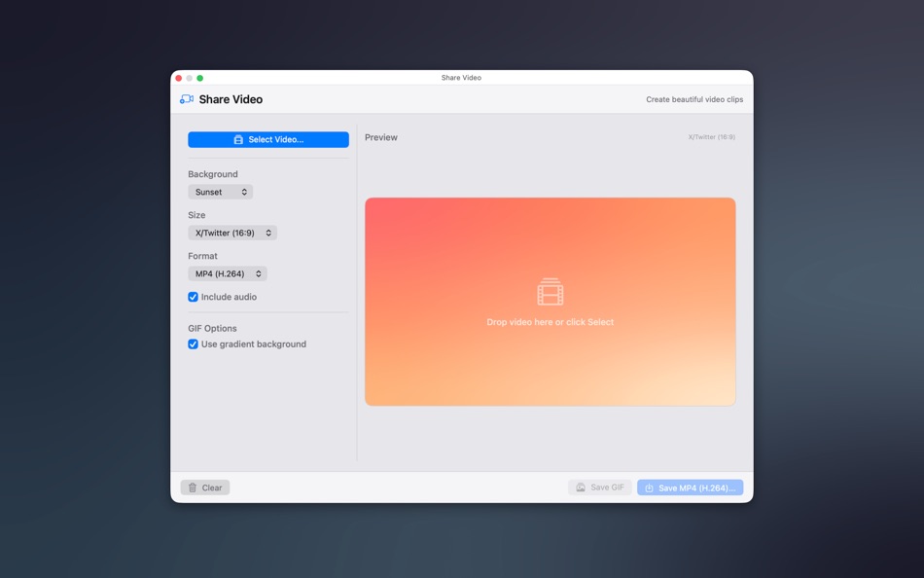Viewport: 924px width, 578px height.
Task: Click the X/Twitter (16:9) label above preview
Action: click(711, 137)
